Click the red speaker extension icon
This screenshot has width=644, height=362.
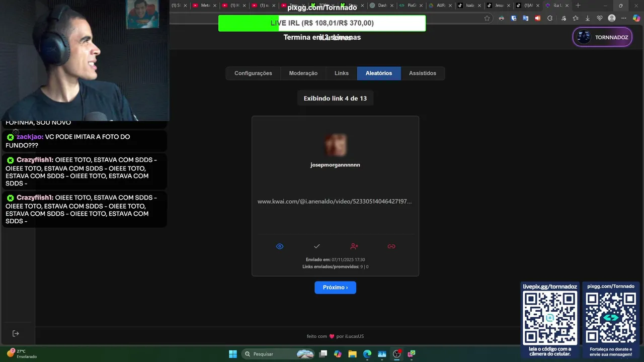[537, 18]
